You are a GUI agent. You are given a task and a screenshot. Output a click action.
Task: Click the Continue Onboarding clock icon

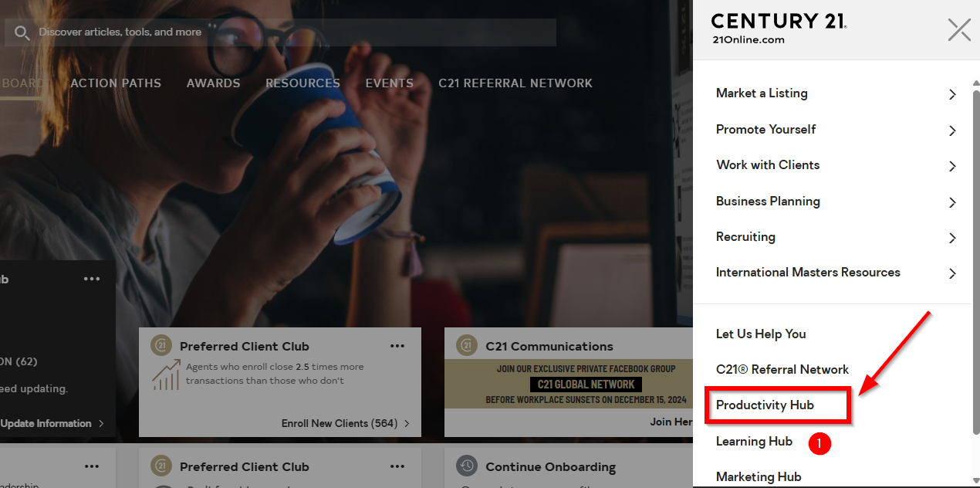tap(467, 466)
